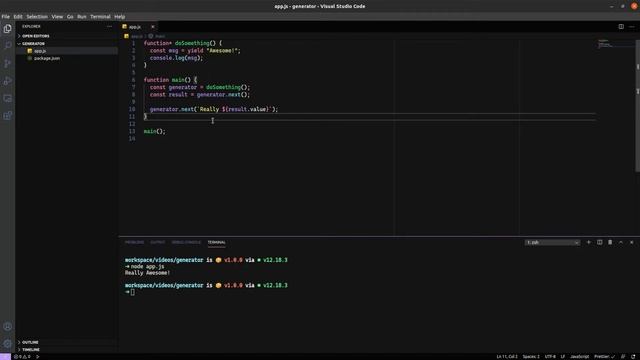640x360 pixels.
Task: Click errors and warnings count in status bar
Action: click(x=22, y=357)
